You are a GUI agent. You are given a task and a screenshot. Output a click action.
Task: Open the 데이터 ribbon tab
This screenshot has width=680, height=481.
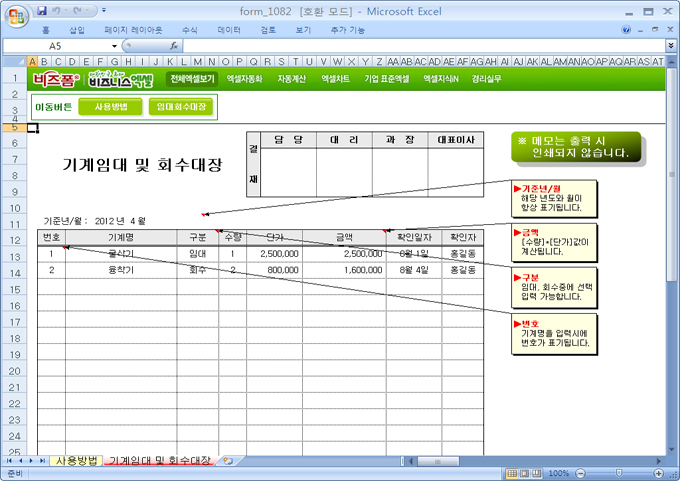(229, 30)
